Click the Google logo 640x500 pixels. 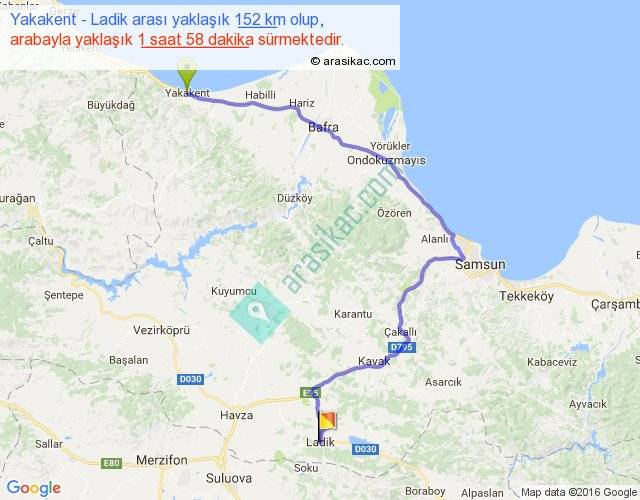pos(34,488)
